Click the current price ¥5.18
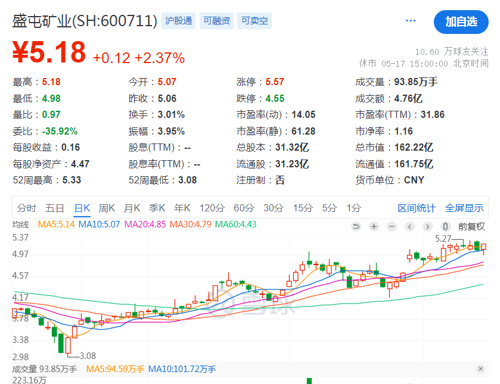The image size is (500, 384). coord(49,52)
